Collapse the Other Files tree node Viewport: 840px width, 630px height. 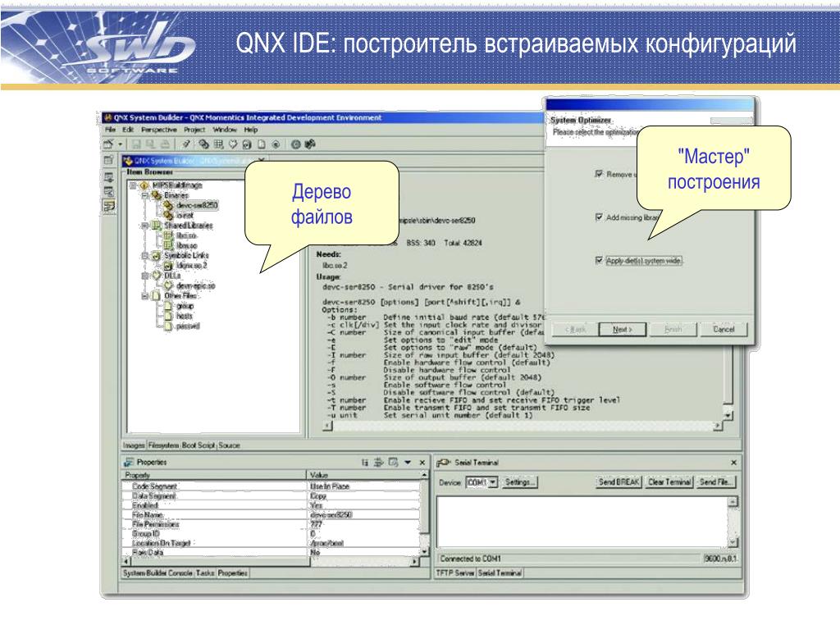(x=144, y=295)
